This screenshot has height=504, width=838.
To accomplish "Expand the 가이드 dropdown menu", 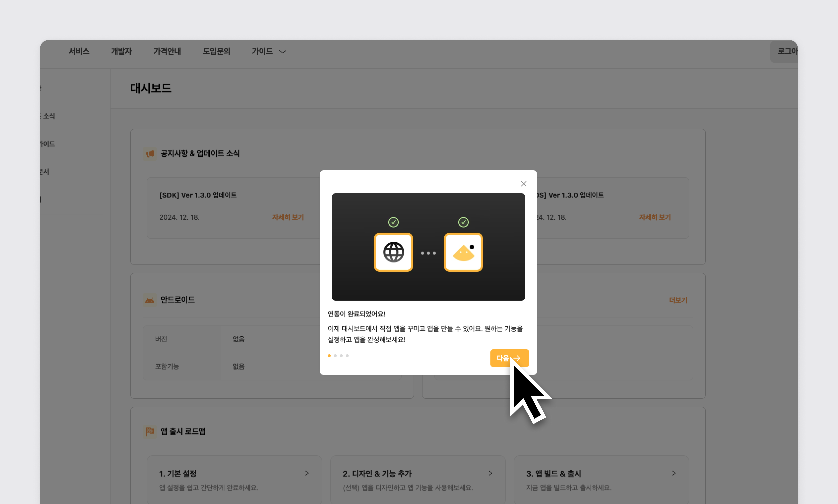I will pyautogui.click(x=269, y=51).
